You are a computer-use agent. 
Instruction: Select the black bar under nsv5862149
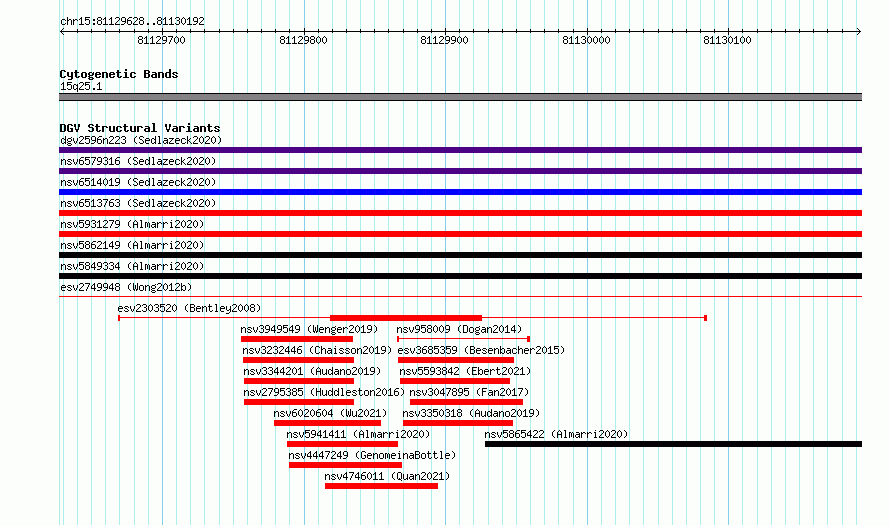[460, 255]
